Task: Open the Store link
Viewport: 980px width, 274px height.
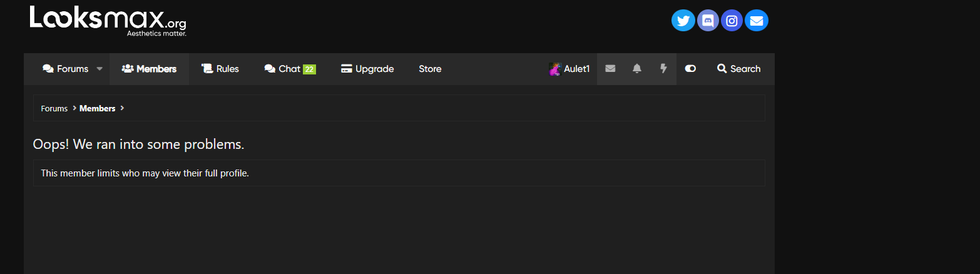Action: 430,69
